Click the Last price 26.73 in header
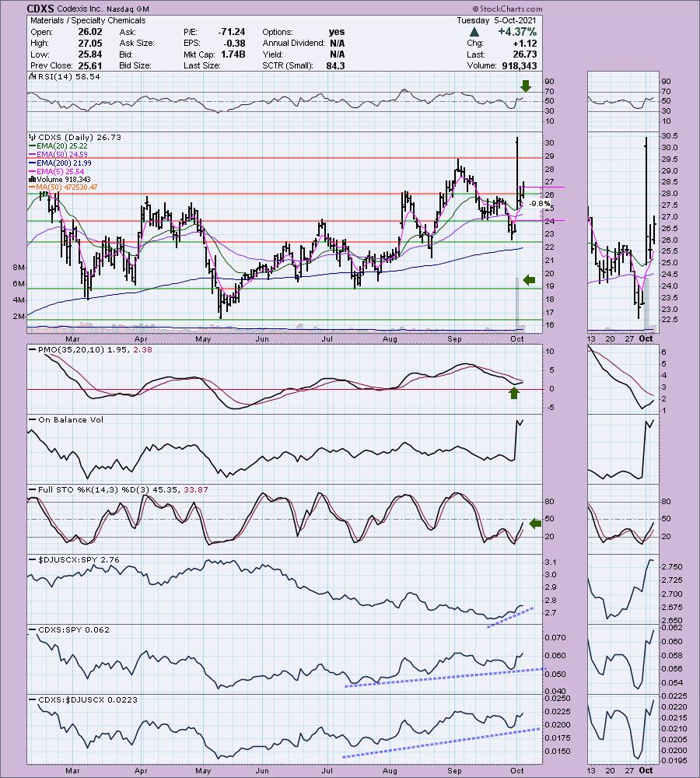Viewport: 700px width, 778px height. pyautogui.click(x=525, y=54)
